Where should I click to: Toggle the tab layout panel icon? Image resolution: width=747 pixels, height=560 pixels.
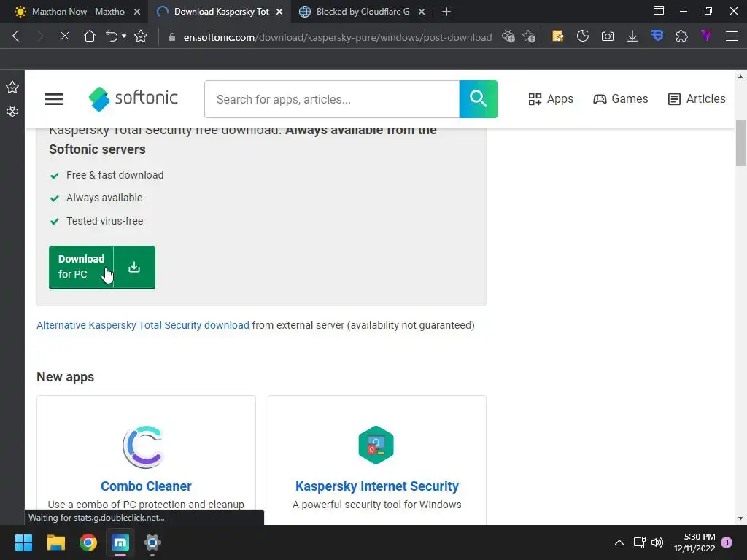(x=659, y=10)
